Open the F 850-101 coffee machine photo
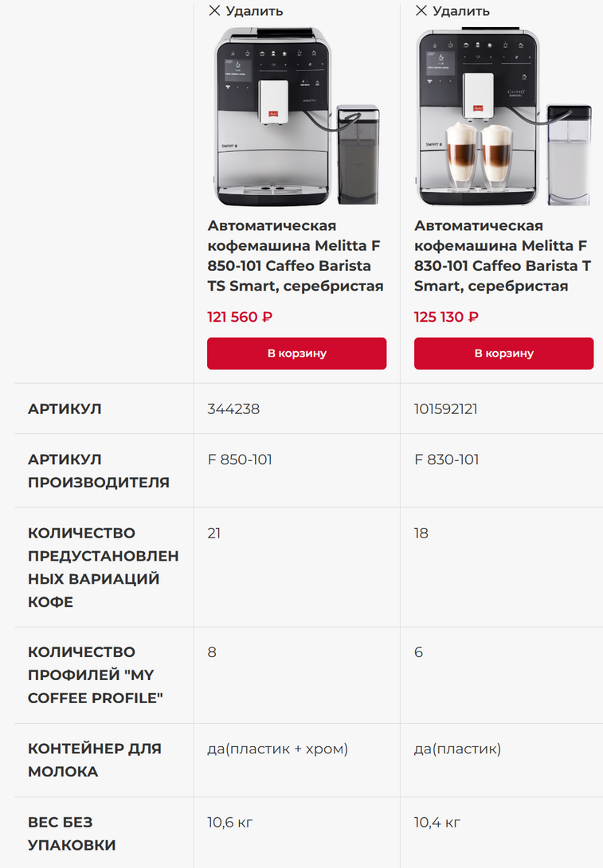The height and width of the screenshot is (868, 603). point(296,117)
